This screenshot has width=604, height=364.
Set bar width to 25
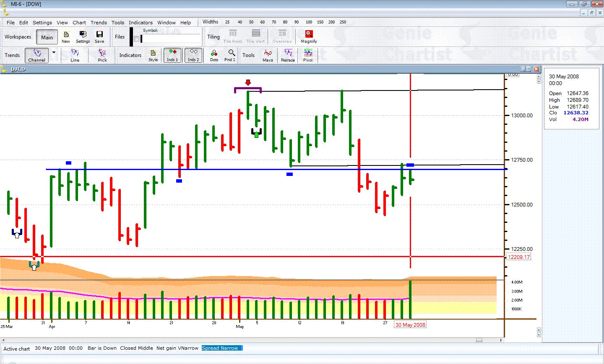tap(227, 22)
